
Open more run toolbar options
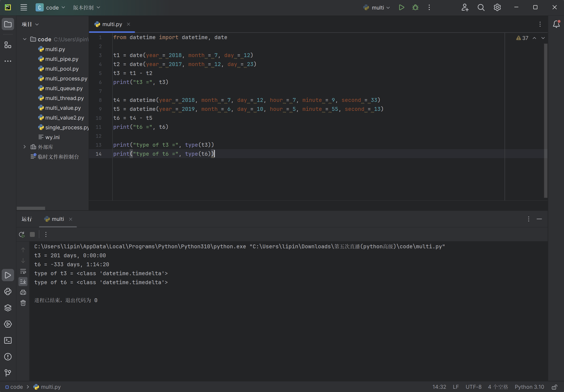[46, 234]
